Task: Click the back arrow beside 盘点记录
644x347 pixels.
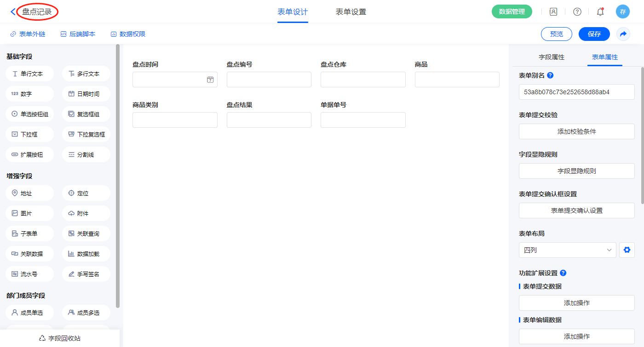Action: coord(12,12)
